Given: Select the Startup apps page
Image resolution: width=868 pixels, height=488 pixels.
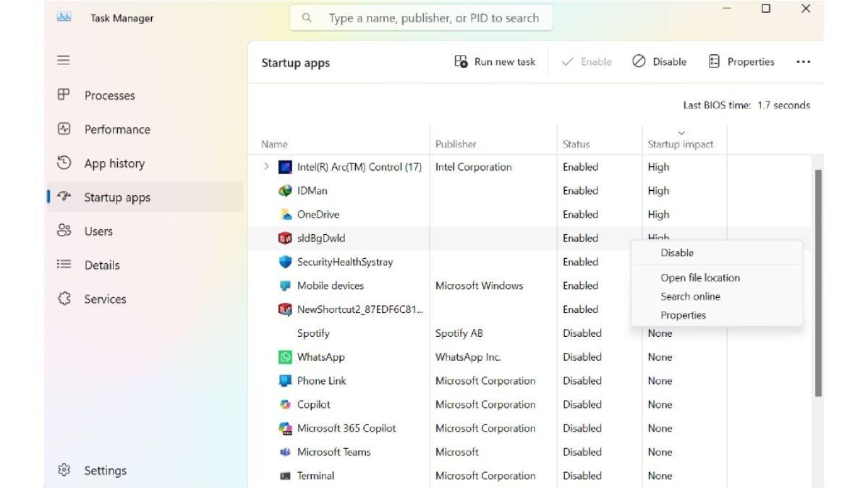Looking at the screenshot, I should coord(145,197).
